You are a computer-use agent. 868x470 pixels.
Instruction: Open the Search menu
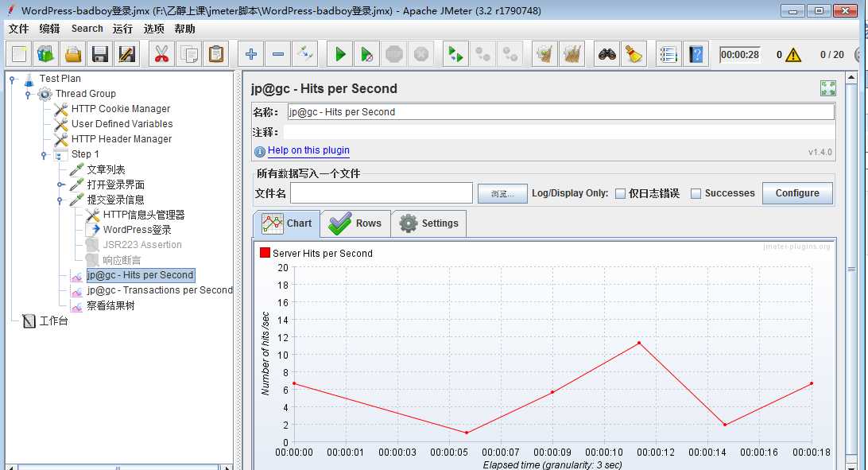pyautogui.click(x=87, y=29)
